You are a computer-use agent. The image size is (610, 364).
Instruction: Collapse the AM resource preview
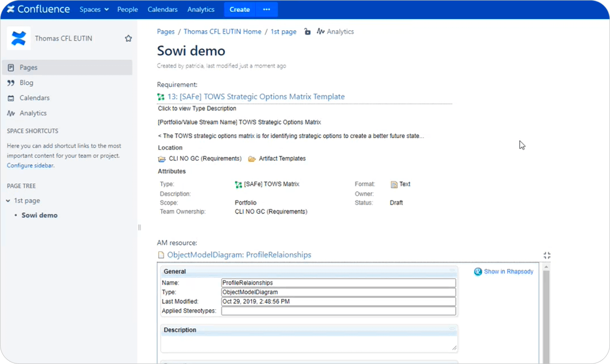[x=547, y=256]
